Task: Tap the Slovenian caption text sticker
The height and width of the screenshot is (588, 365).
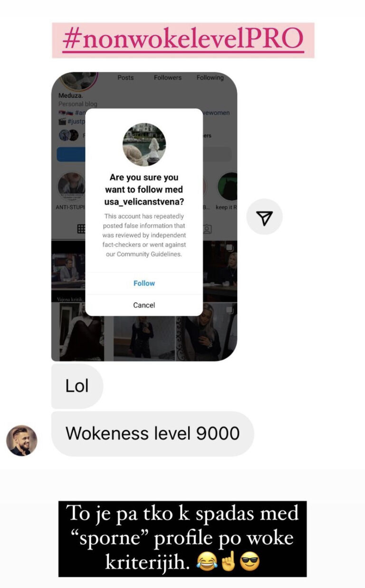Action: (x=182, y=539)
